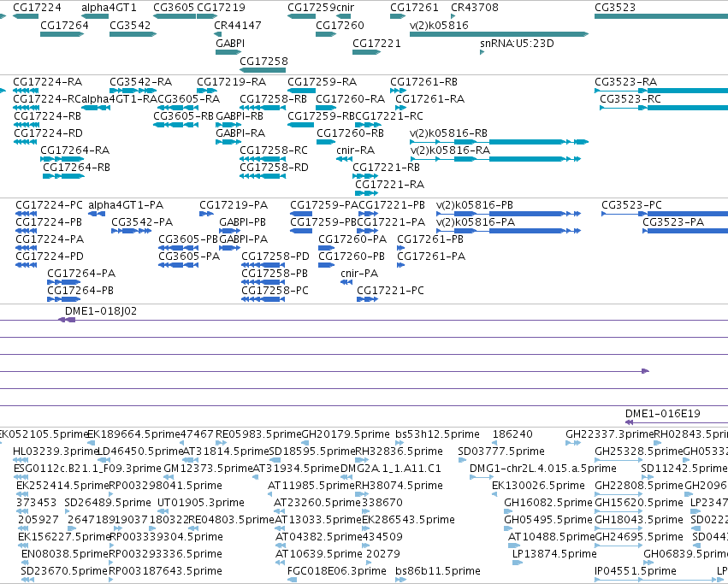Screen dimensions: 728x584
Task: Click transcript CG3542-RA
Action: click(140, 82)
